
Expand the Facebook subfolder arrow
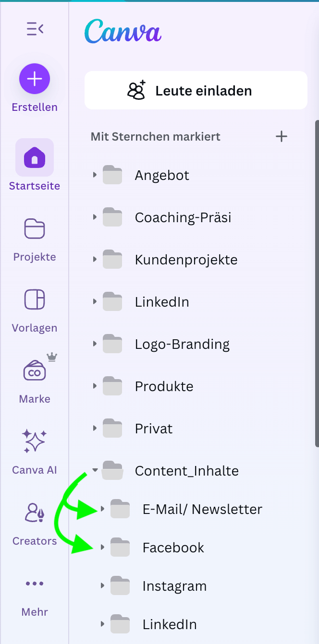(102, 548)
